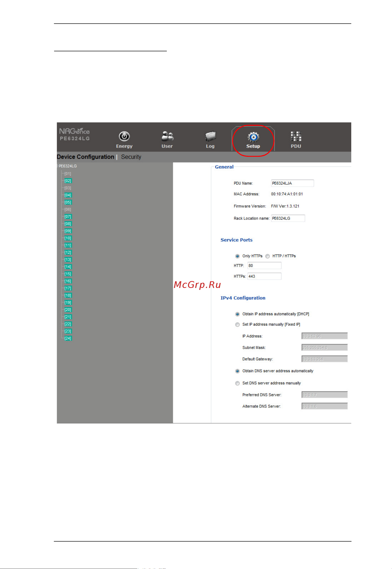The height and width of the screenshot is (569, 392).
Task: Click the Rack Location name field
Action: click(x=288, y=218)
